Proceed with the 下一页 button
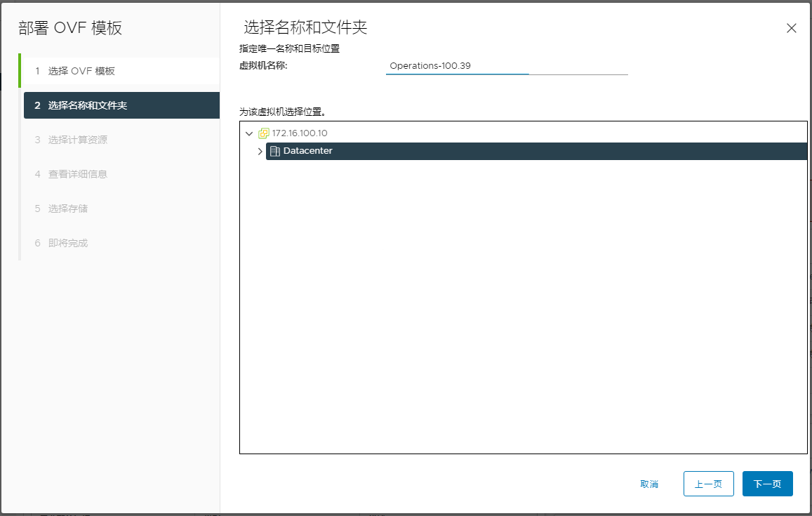This screenshot has height=516, width=812. pos(767,484)
